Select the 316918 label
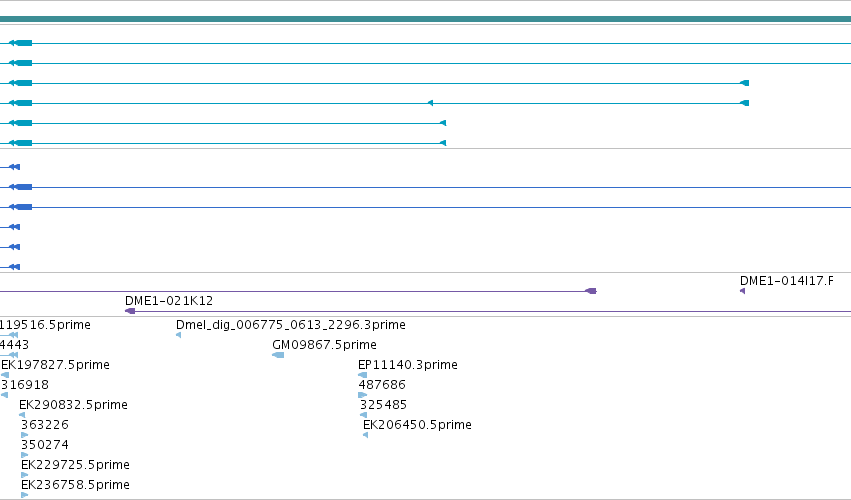851x500 pixels. coord(25,385)
